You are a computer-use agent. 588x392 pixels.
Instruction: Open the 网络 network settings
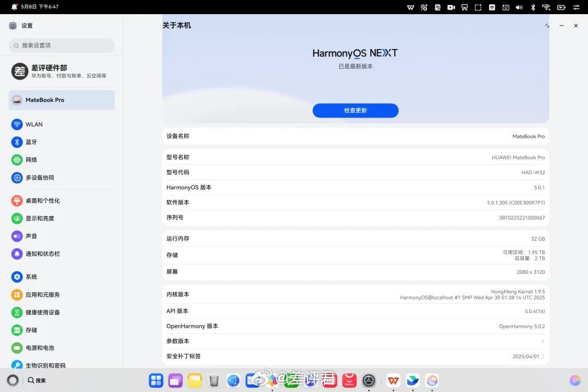coord(62,160)
